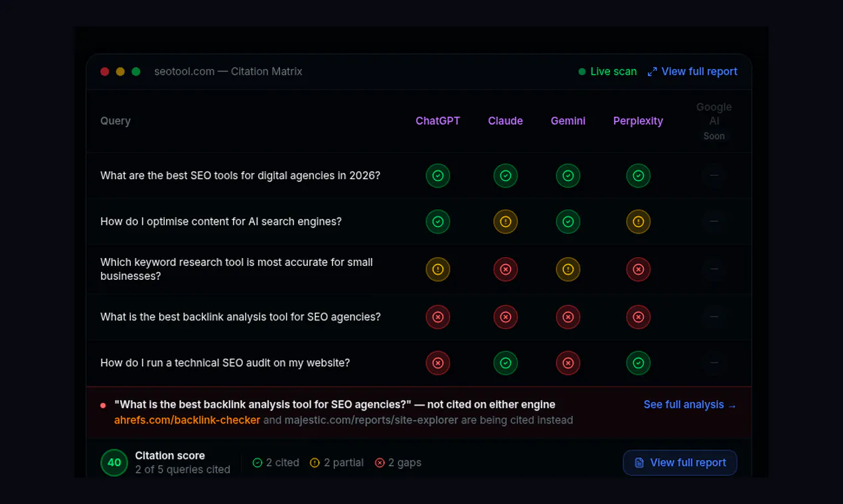
Task: Click Claude partial icon for AI search engines query
Action: (505, 221)
